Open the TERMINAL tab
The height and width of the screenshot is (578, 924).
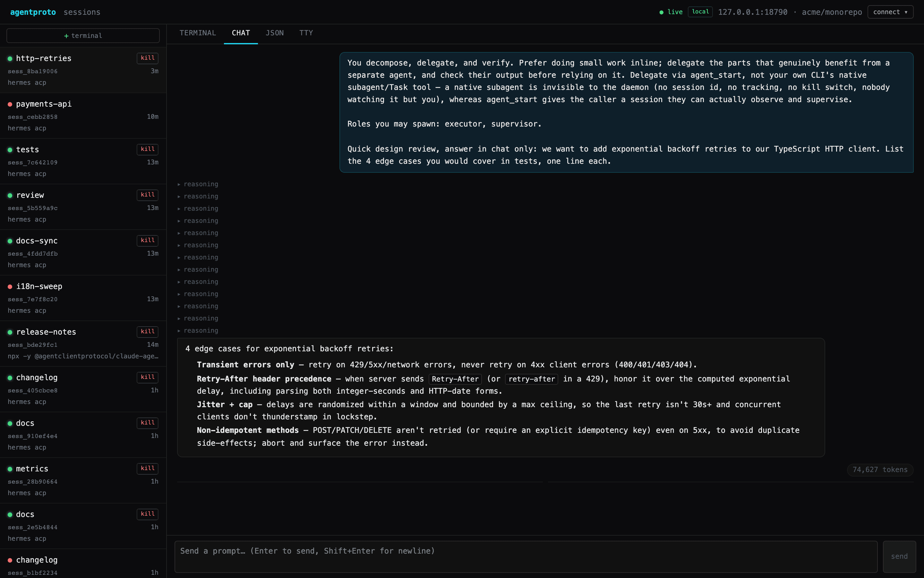(x=197, y=33)
